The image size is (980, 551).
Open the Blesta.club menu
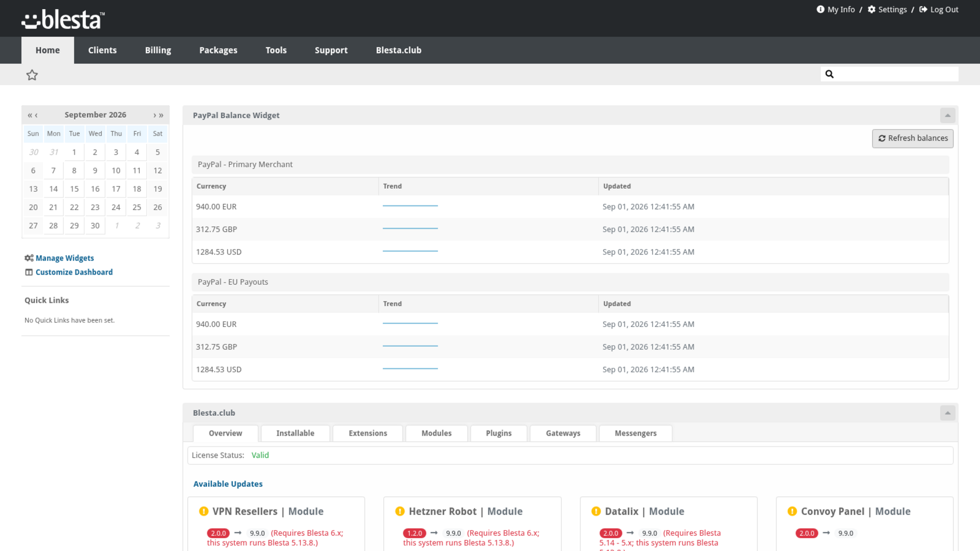[399, 50]
